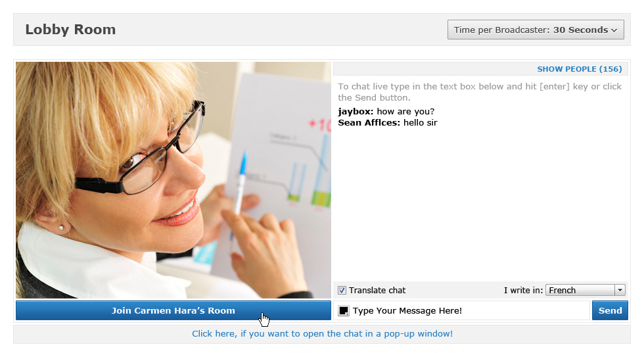Click the "I write in:" label
The height and width of the screenshot is (357, 644).
(523, 291)
